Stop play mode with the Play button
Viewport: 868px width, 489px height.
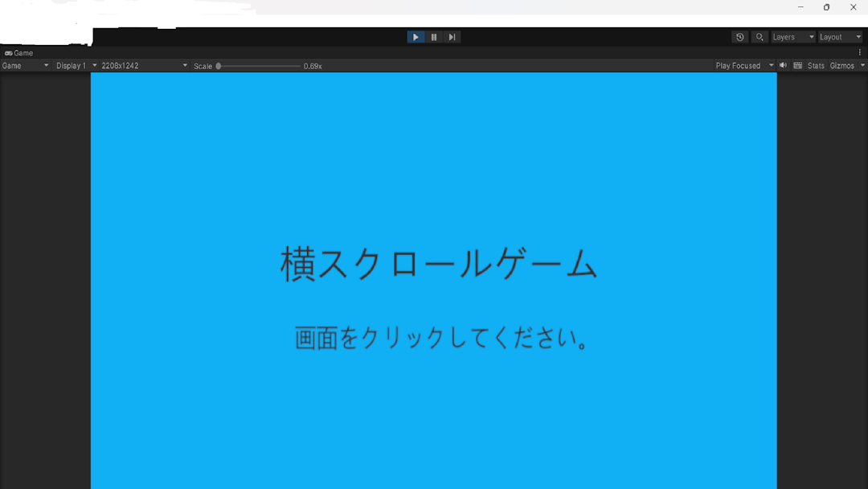[x=416, y=37]
